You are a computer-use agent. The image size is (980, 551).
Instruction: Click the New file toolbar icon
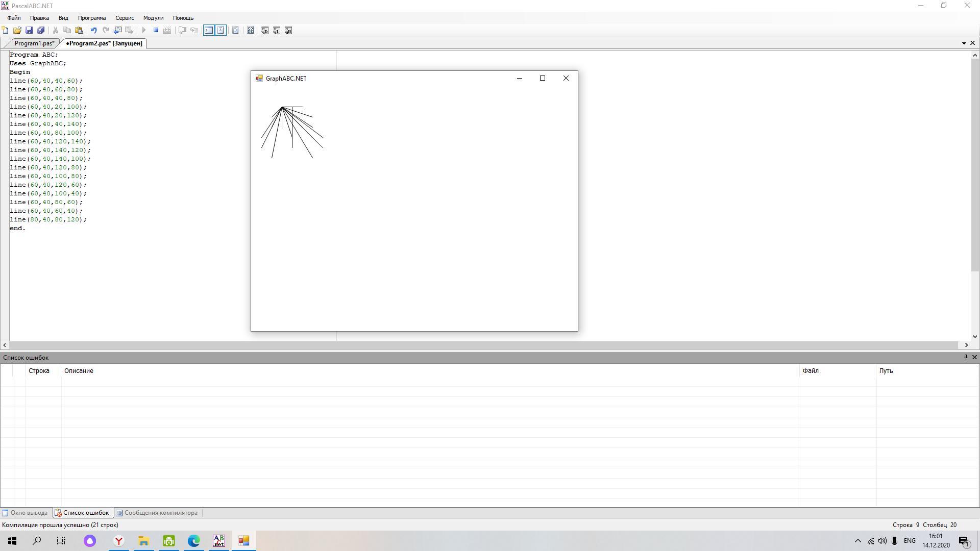tap(5, 31)
